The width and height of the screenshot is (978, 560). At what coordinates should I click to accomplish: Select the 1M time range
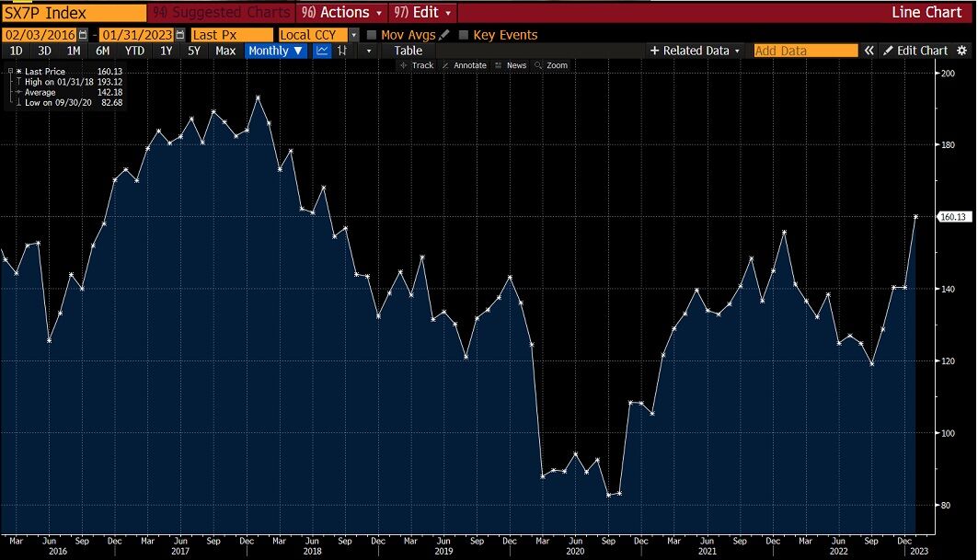coord(74,51)
